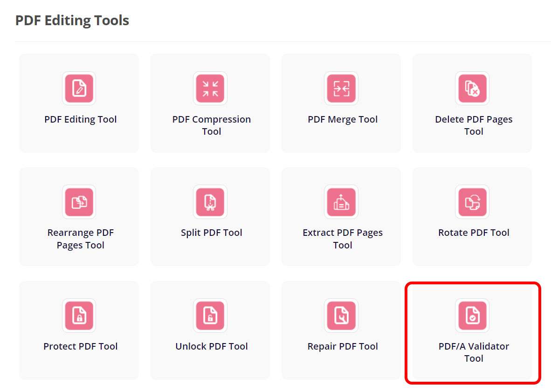
Task: Click the Rotate PDF Tool icon
Action: click(x=472, y=202)
